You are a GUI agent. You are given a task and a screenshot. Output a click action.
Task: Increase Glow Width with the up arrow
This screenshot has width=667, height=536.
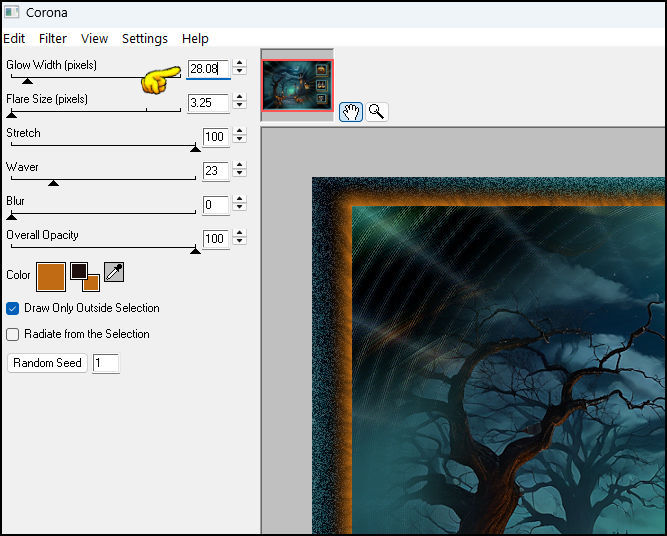pyautogui.click(x=239, y=64)
